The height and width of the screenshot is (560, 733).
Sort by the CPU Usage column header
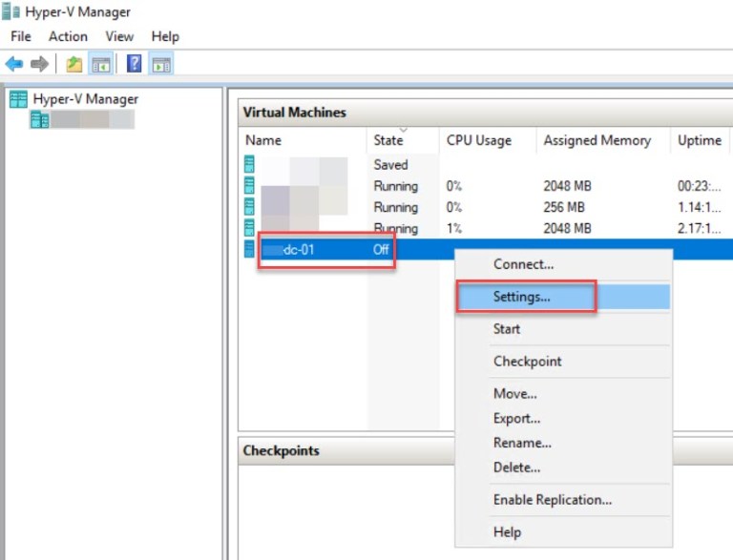(x=488, y=140)
